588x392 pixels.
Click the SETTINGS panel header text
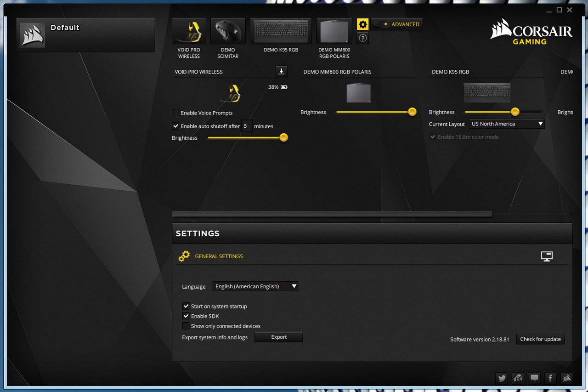pyautogui.click(x=198, y=233)
